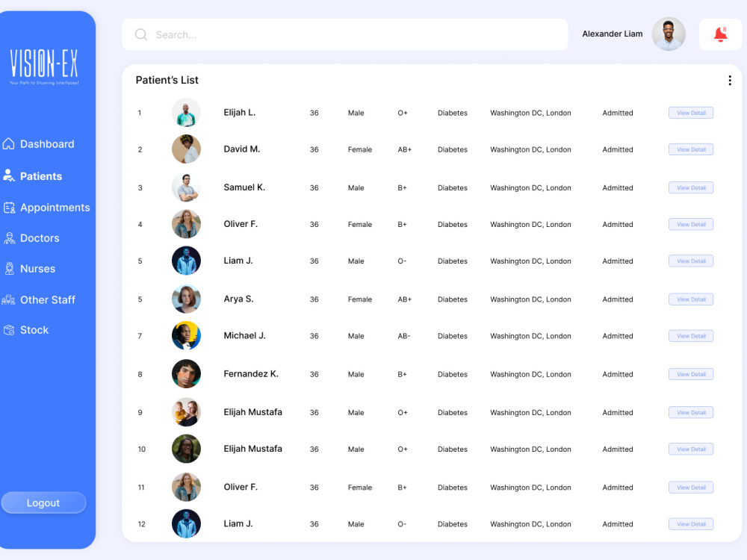Click the Patient's List heading
This screenshot has height=560, width=747.
pos(167,80)
